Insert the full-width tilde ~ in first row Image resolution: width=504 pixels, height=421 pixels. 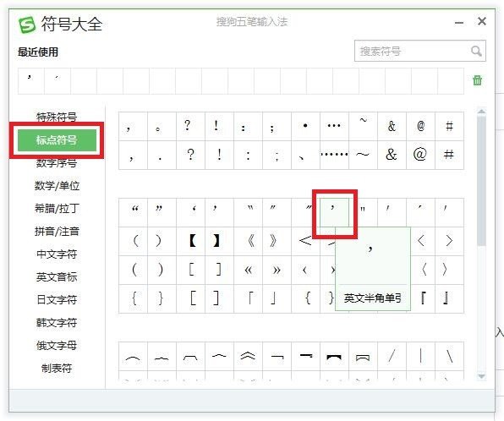(363, 126)
